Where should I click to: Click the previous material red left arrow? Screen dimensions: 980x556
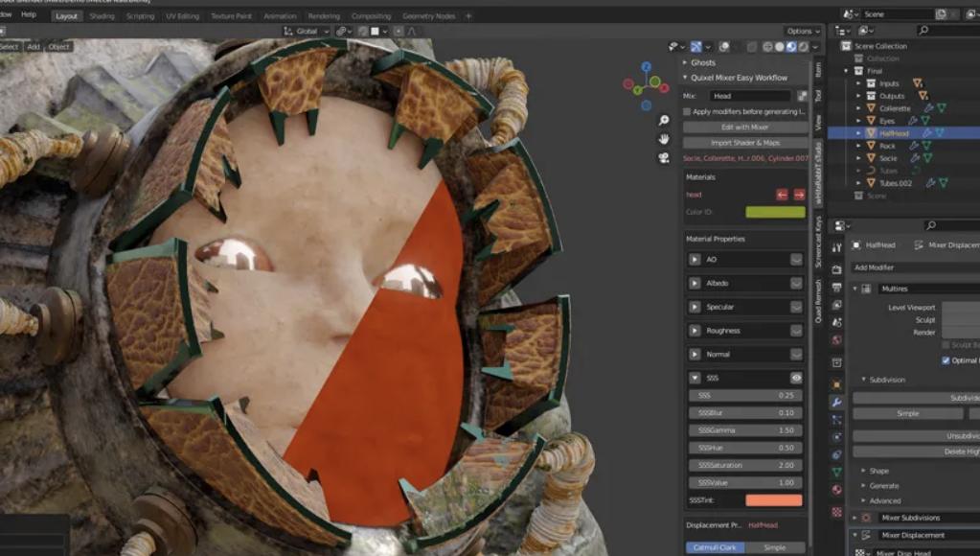click(x=782, y=195)
